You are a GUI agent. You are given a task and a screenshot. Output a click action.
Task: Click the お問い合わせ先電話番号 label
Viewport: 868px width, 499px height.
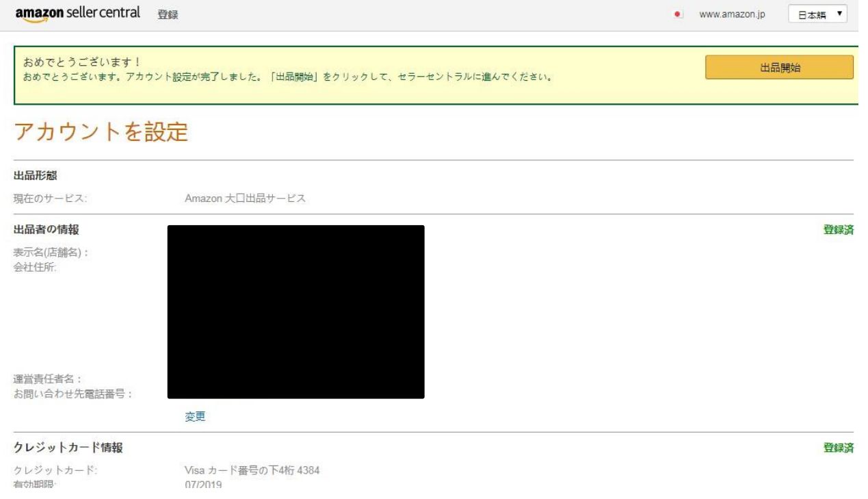[73, 393]
